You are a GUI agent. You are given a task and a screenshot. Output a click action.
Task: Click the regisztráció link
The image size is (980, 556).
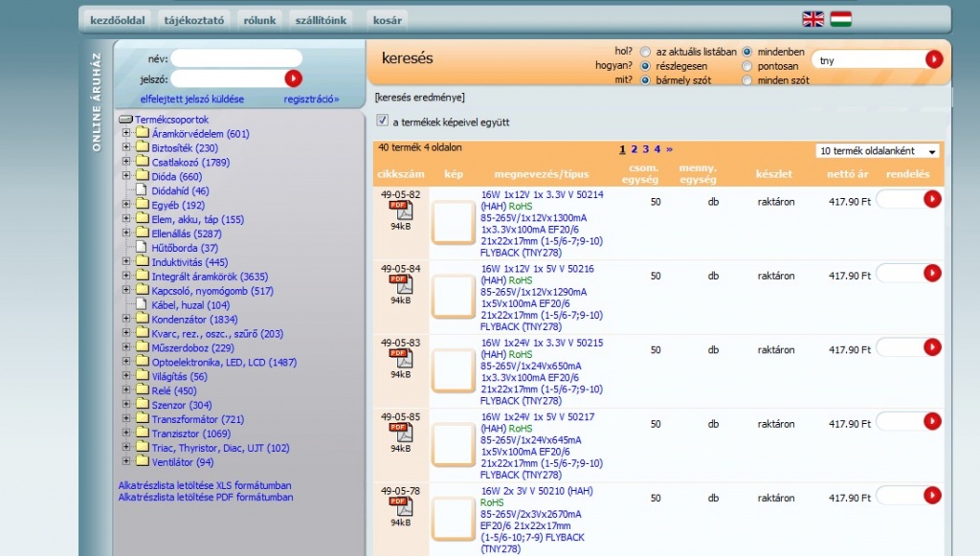coord(311,100)
